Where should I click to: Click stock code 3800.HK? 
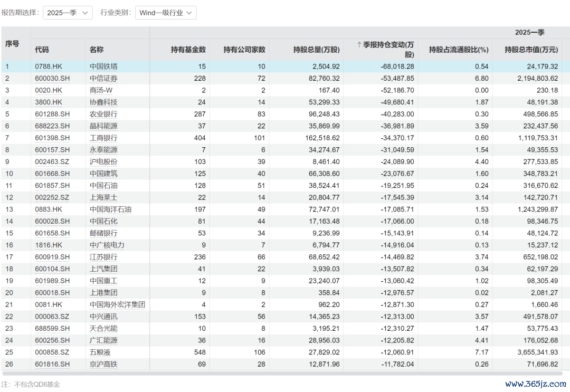point(49,102)
